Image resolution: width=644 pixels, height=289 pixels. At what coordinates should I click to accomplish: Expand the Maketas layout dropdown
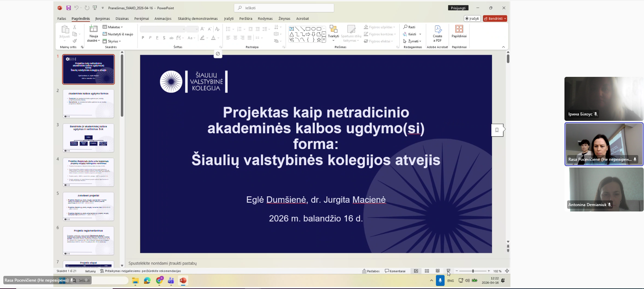click(x=113, y=27)
